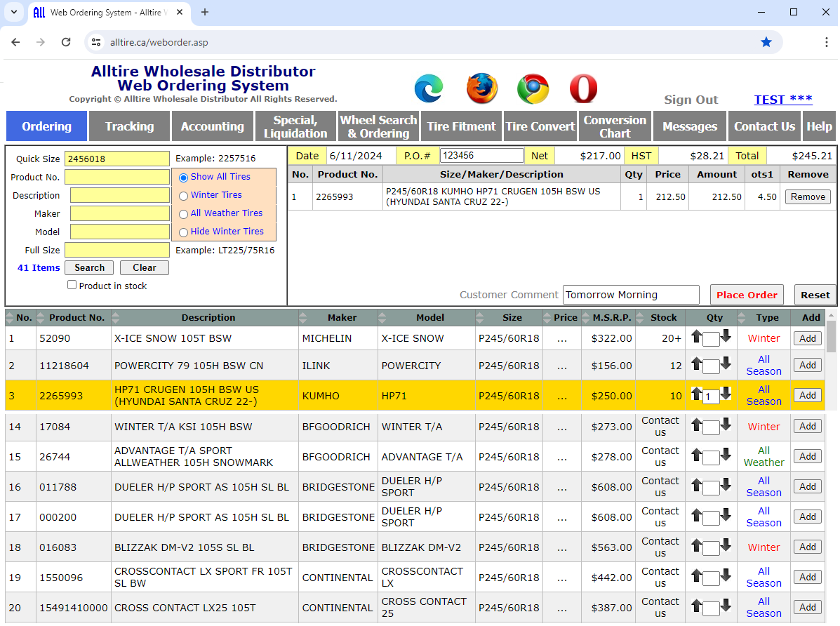Open the Contact Us tab
This screenshot has width=840, height=626.
(764, 126)
